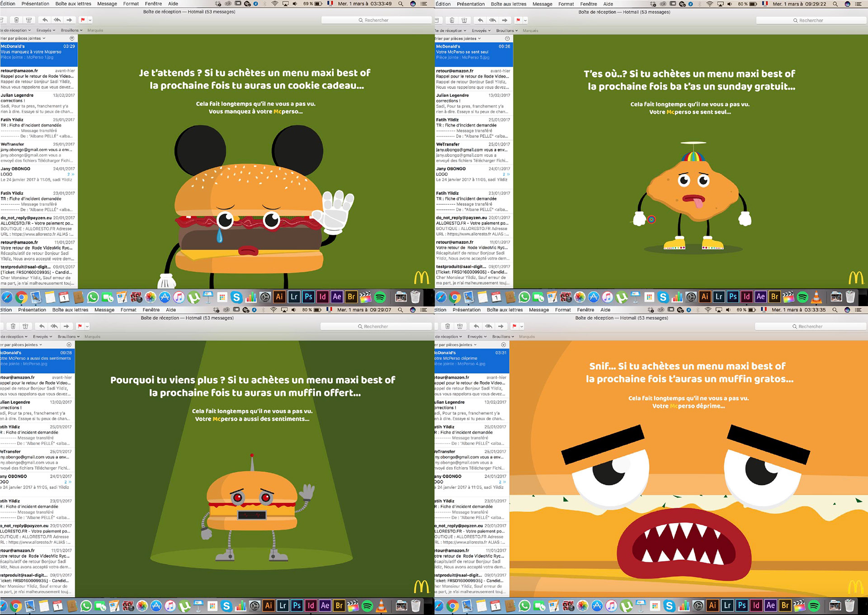Expand Envoyés mailbox chevron in cookie cadeau window
This screenshot has width=868, height=615.
click(54, 30)
